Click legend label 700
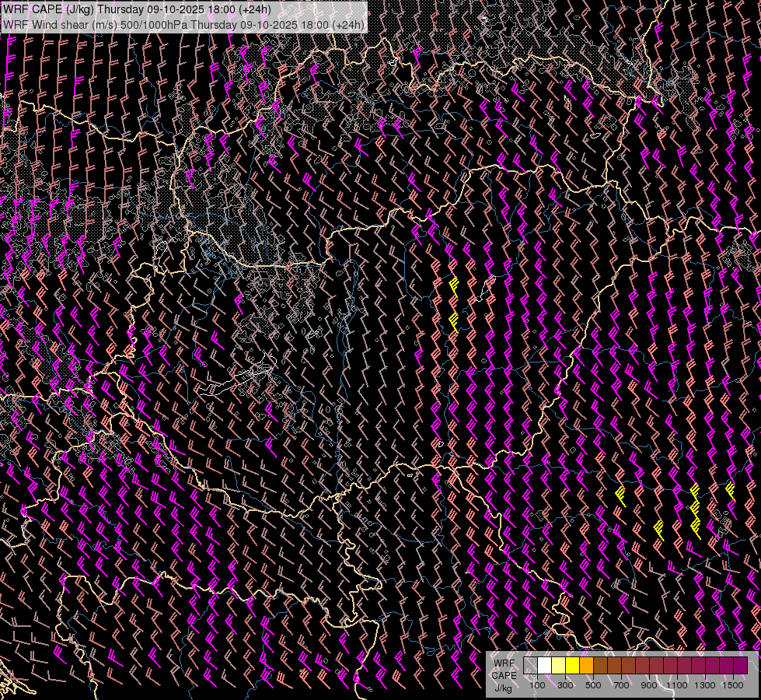Viewport: 761px width, 700px height. coord(621,685)
